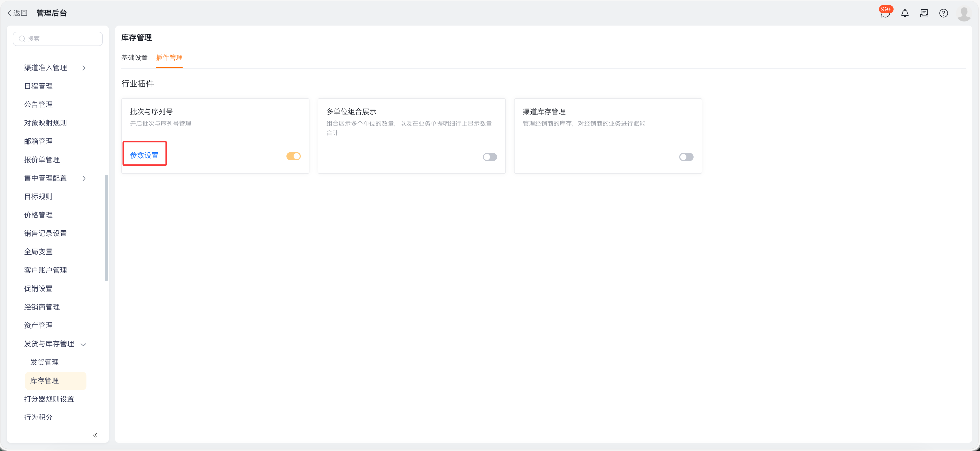
Task: Enable the 多单位组合展示 toggle
Action: click(x=490, y=157)
